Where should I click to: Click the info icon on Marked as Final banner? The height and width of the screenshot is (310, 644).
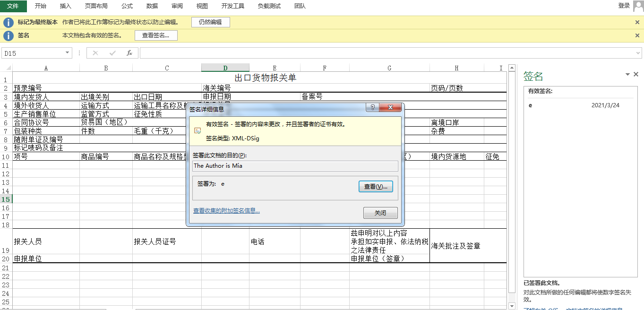click(8, 22)
